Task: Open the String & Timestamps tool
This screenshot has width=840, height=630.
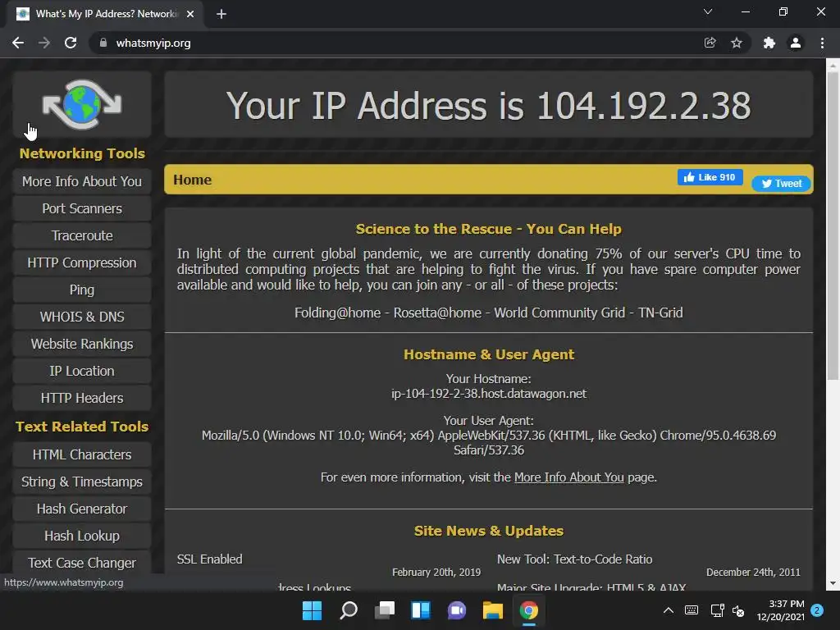Action: point(82,482)
